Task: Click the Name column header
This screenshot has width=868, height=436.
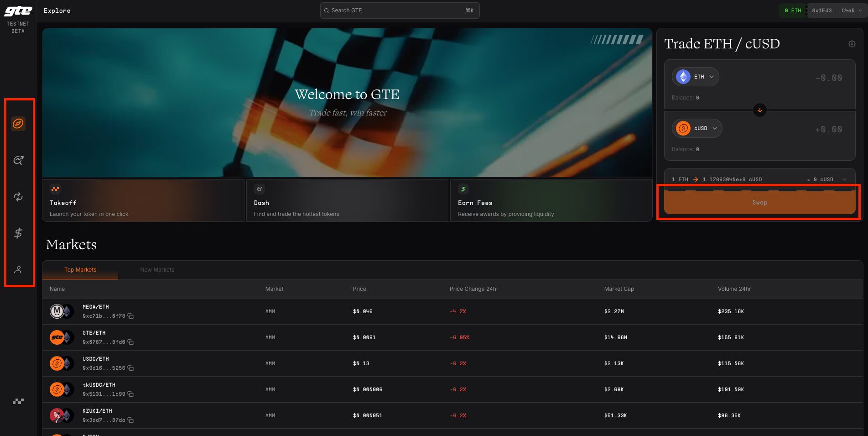Action: pos(57,289)
